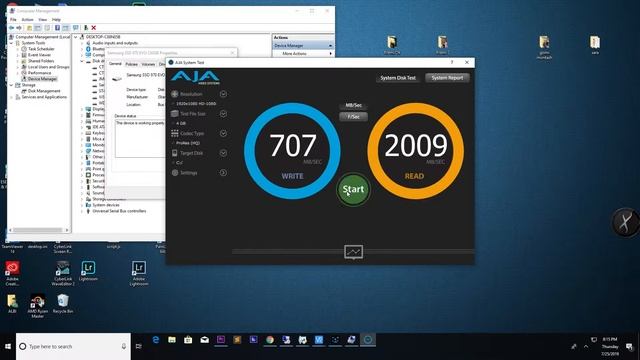The height and width of the screenshot is (360, 640).
Task: Open the graph view icon in AJA
Action: [353, 252]
